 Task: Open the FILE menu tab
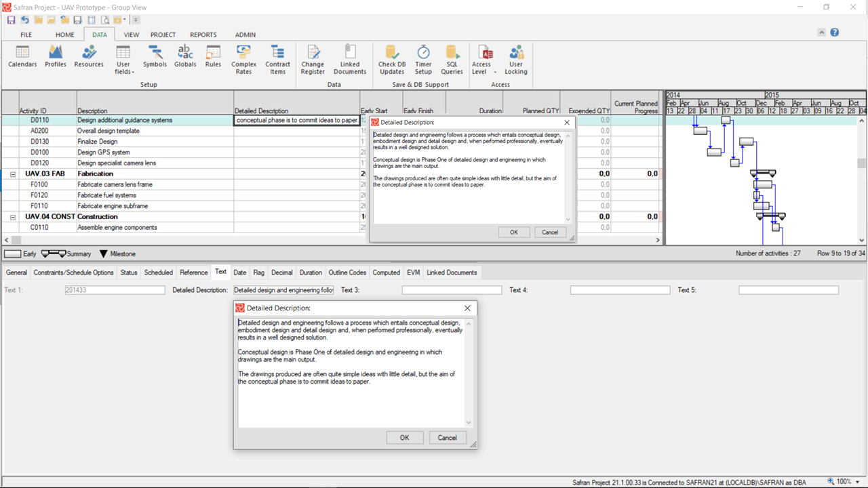coord(26,35)
